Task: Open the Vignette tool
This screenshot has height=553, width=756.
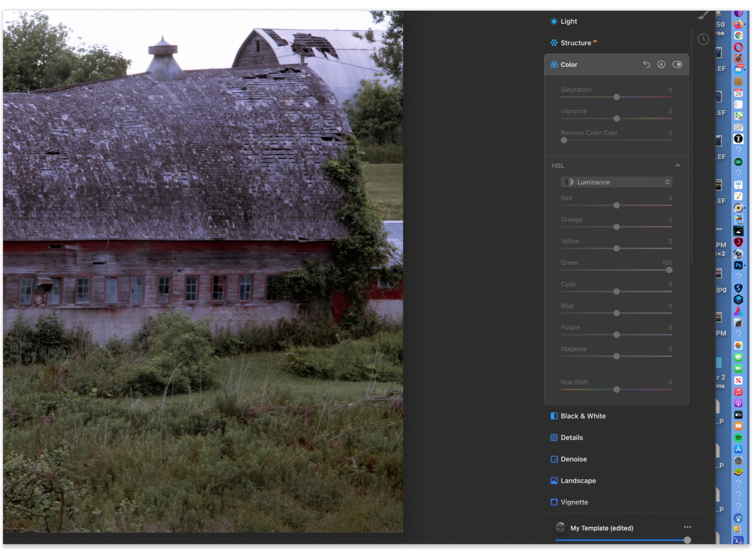Action: (574, 502)
